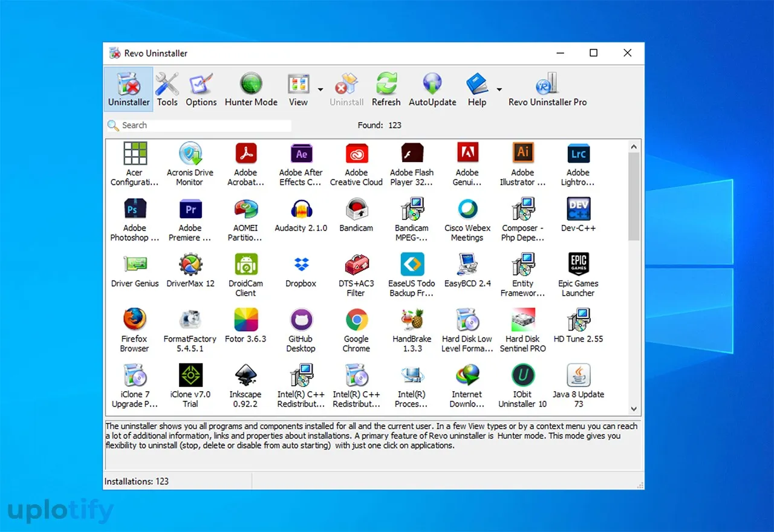Screen dimensions: 774x532
Task: Select FormatFactory 5.4.5.1
Action: tap(190, 331)
